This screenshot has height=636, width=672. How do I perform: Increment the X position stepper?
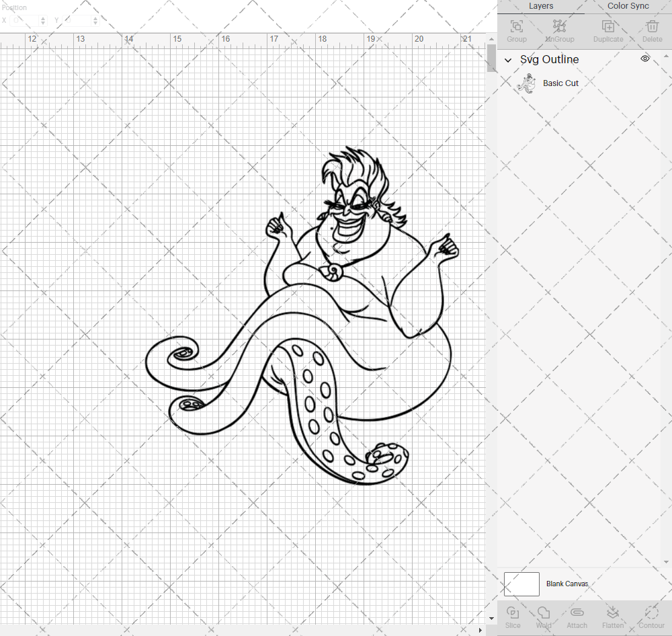43,18
